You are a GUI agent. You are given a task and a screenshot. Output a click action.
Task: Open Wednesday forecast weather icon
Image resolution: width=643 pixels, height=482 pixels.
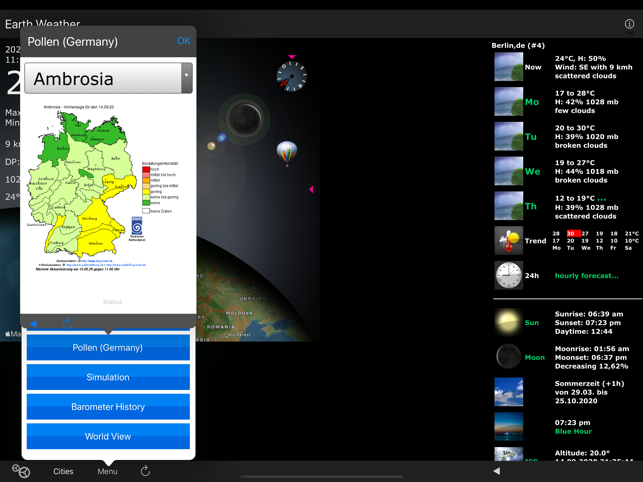[508, 171]
